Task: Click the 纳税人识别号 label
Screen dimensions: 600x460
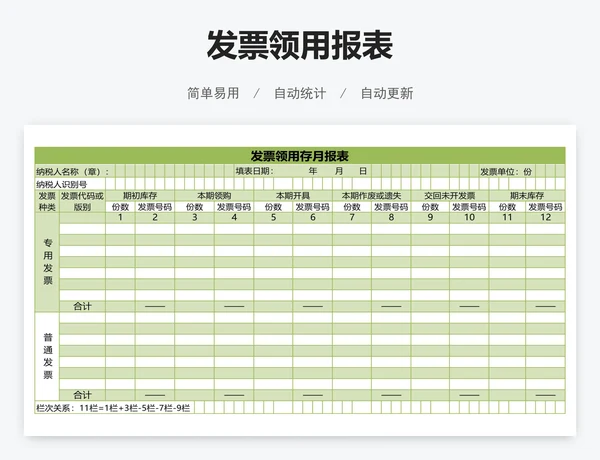Action: point(62,184)
